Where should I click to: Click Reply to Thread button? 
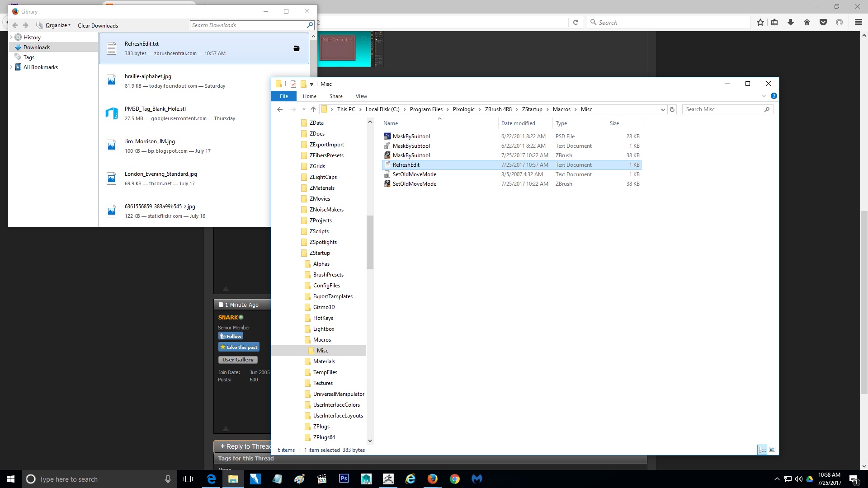[243, 446]
